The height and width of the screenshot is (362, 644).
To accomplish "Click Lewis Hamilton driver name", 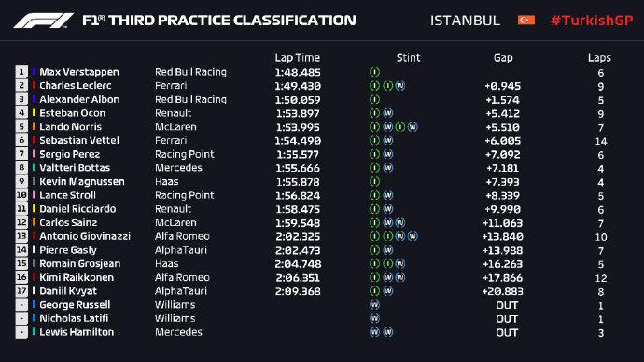I will [77, 332].
